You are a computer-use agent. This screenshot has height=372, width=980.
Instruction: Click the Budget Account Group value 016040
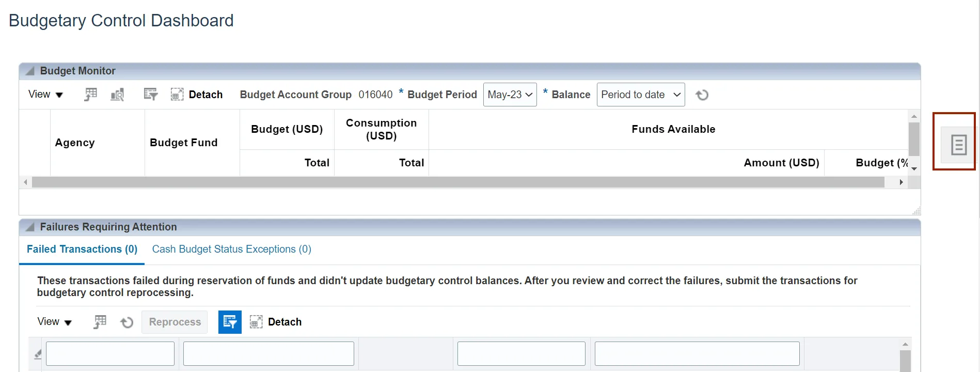[x=375, y=95]
